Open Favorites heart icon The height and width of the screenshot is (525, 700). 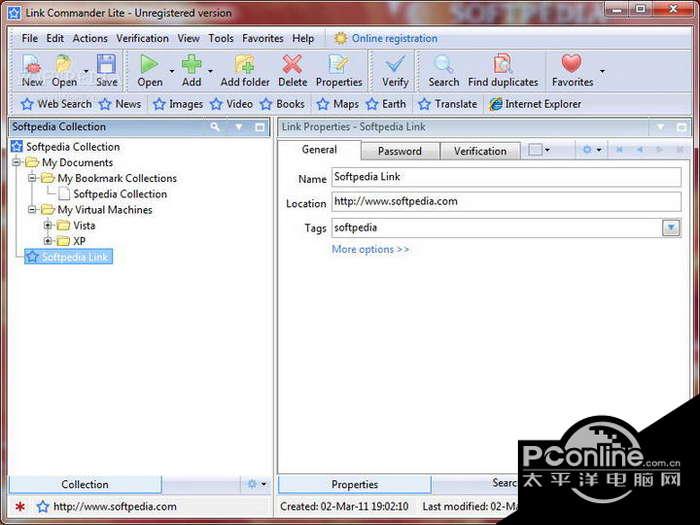[572, 63]
